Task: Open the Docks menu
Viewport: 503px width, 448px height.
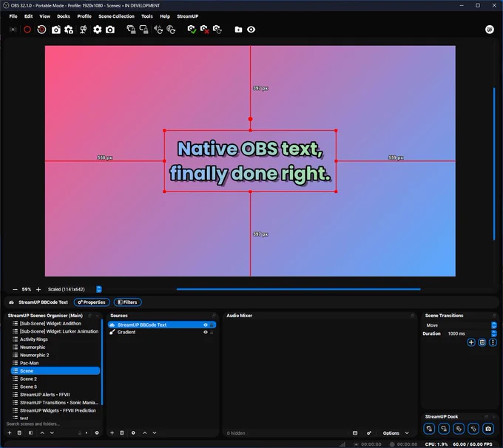Action: pyautogui.click(x=64, y=16)
